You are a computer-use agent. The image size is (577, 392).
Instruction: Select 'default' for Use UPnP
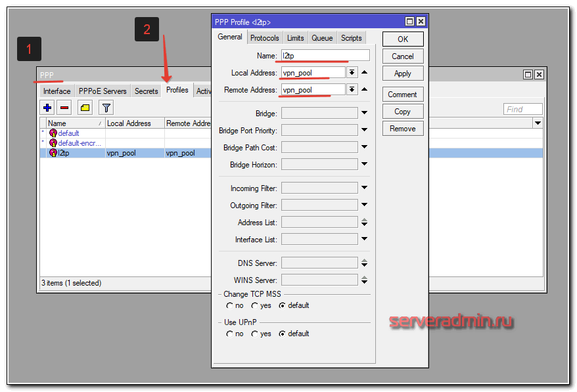click(282, 334)
